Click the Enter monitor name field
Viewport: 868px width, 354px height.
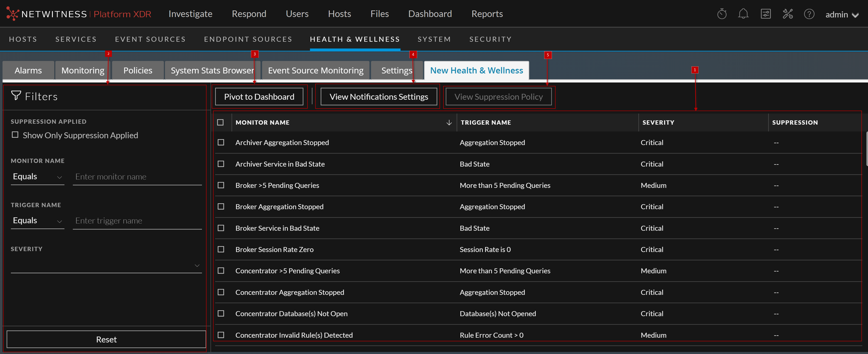click(137, 177)
